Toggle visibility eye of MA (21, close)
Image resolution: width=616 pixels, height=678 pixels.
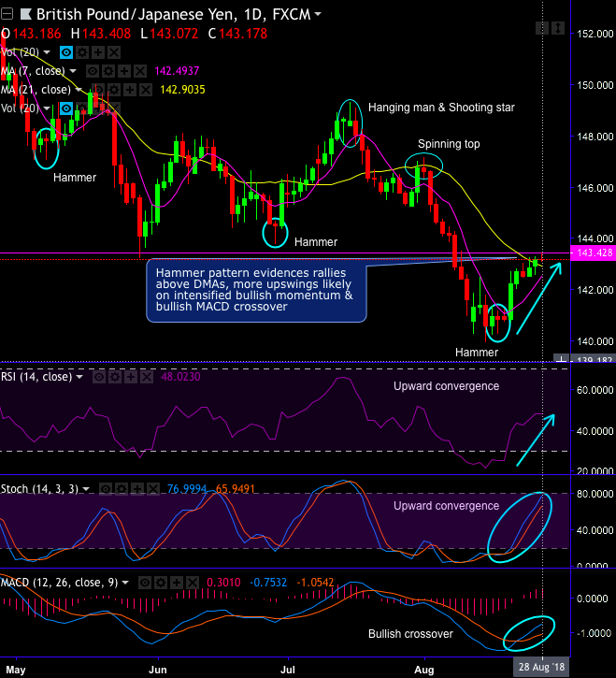[x=98, y=90]
